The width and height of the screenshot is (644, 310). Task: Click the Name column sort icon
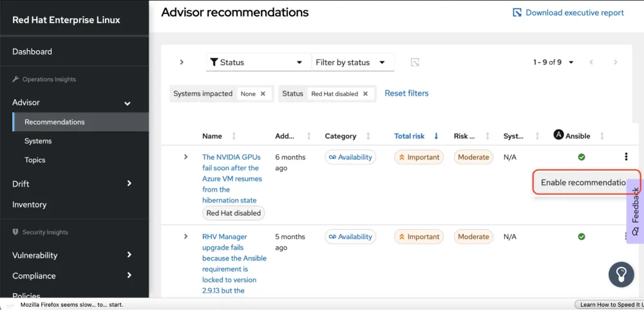(x=234, y=136)
